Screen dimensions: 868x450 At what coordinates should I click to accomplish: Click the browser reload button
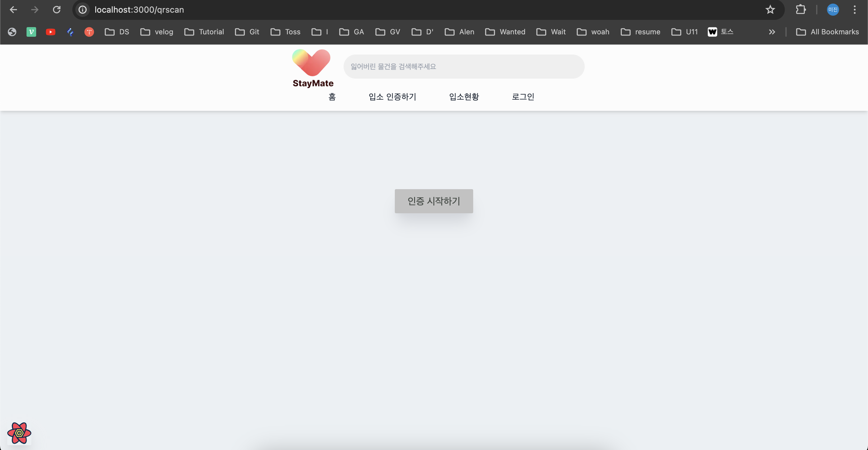57,10
